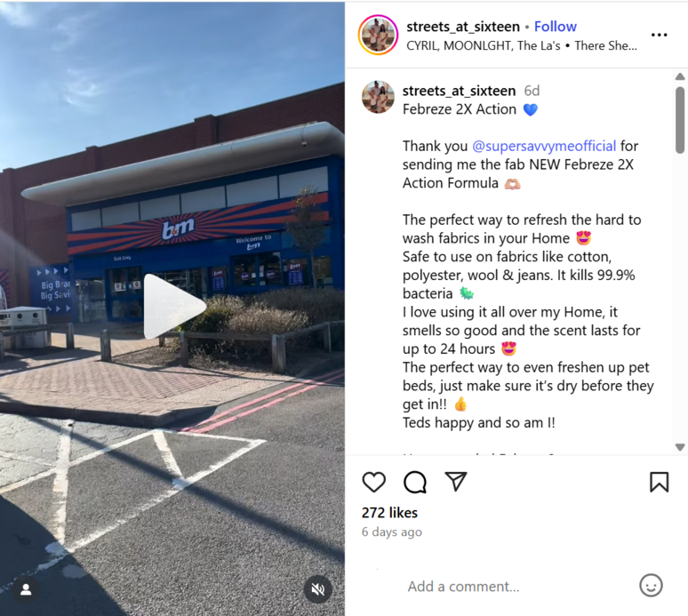Play the video with center play button
The height and width of the screenshot is (616, 688).
pyautogui.click(x=174, y=307)
